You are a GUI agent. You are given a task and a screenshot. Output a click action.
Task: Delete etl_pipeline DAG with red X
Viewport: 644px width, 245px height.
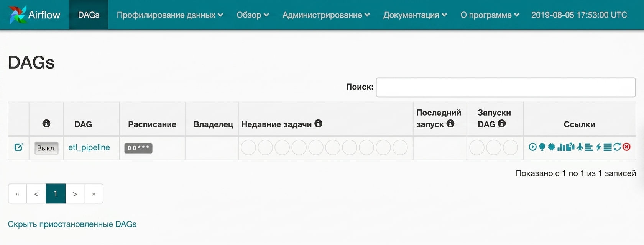coord(626,147)
